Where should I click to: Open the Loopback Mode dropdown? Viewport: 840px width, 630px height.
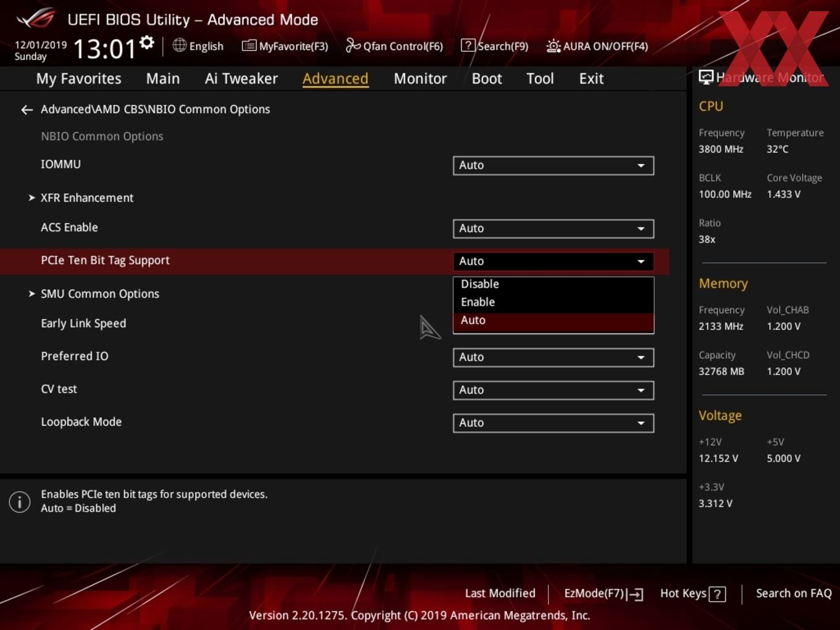click(553, 422)
